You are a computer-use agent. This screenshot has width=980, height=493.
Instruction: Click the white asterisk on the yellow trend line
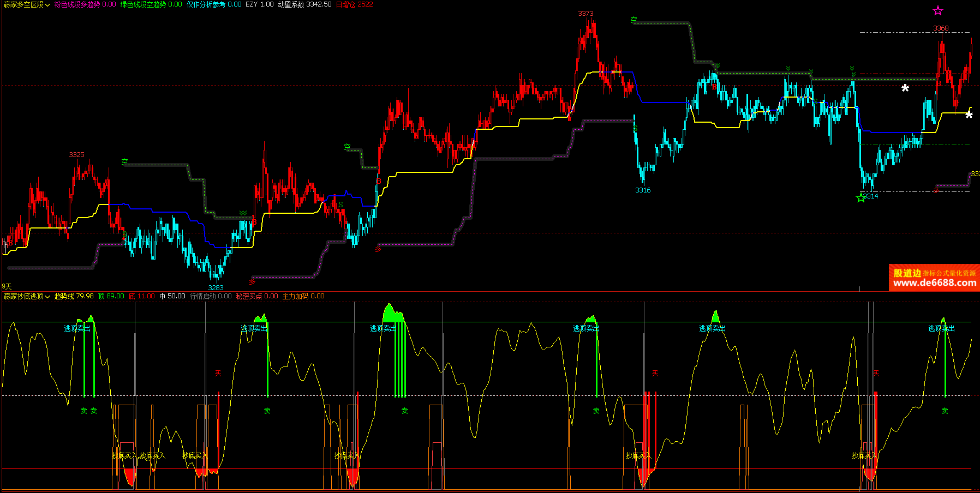tap(969, 115)
